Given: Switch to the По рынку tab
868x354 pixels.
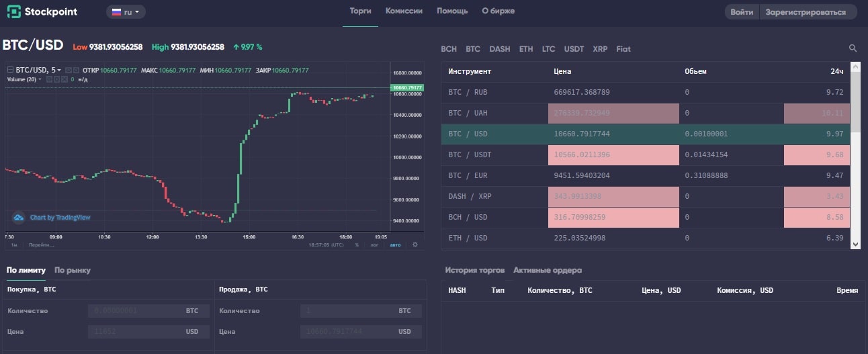Looking at the screenshot, I should 73,270.
